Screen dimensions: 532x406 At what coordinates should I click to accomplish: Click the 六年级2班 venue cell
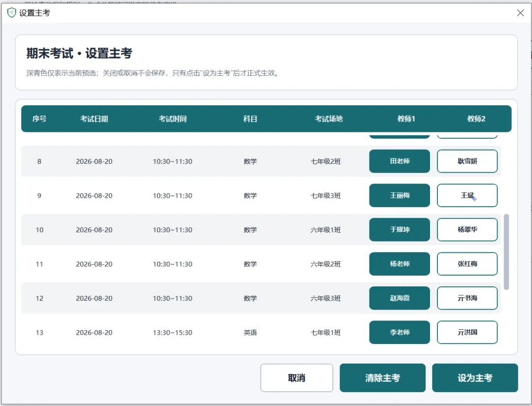click(326, 264)
